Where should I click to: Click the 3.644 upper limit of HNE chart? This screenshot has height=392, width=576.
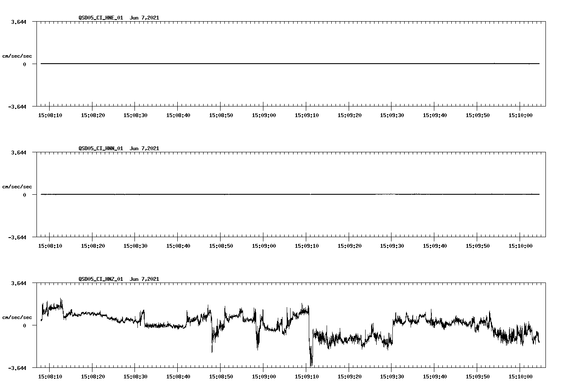pyautogui.click(x=19, y=22)
